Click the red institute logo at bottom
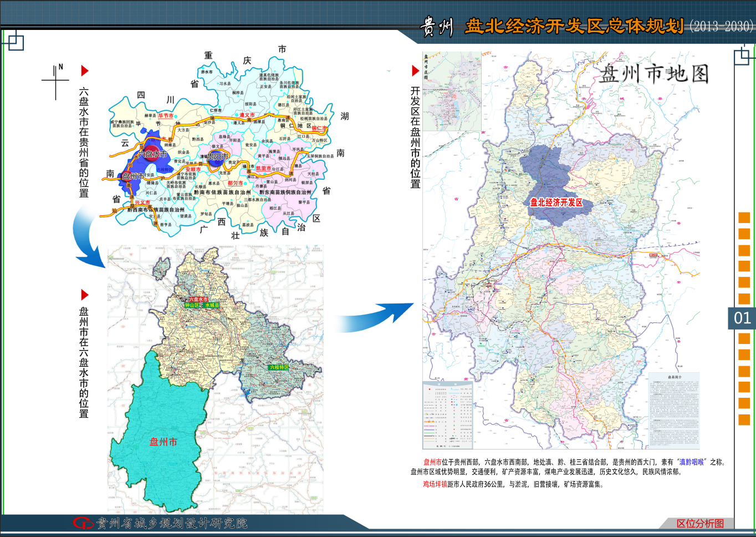The height and width of the screenshot is (537, 756). (x=83, y=523)
